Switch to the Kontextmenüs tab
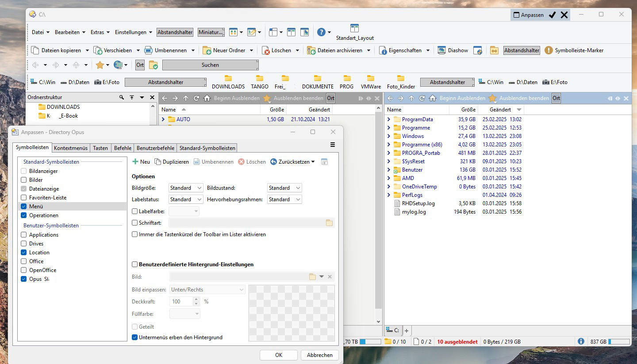Image resolution: width=637 pixels, height=364 pixels. click(71, 148)
